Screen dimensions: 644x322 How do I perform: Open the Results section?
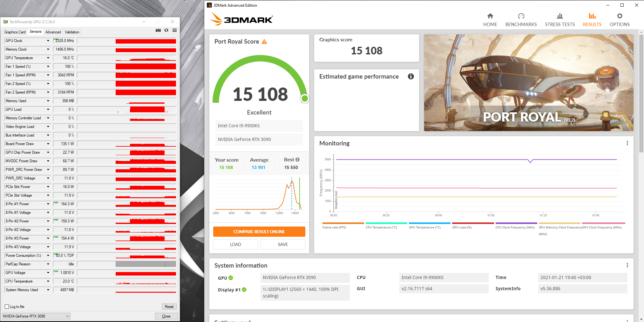point(592,20)
